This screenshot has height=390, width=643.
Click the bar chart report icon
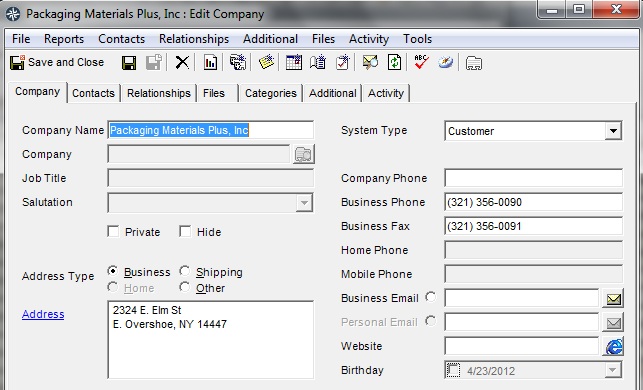tap(210, 63)
